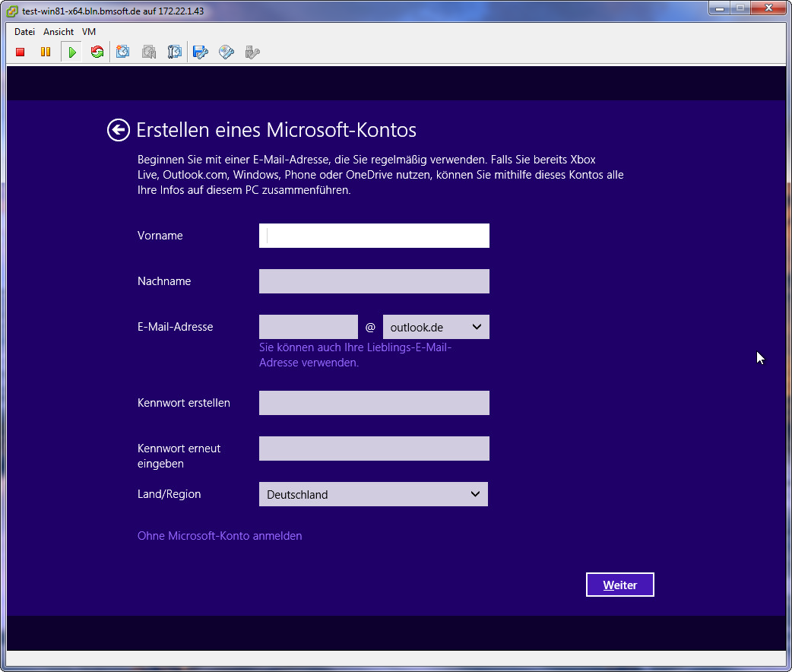Click the 'Nachname' label
This screenshot has width=792, height=672.
[164, 281]
